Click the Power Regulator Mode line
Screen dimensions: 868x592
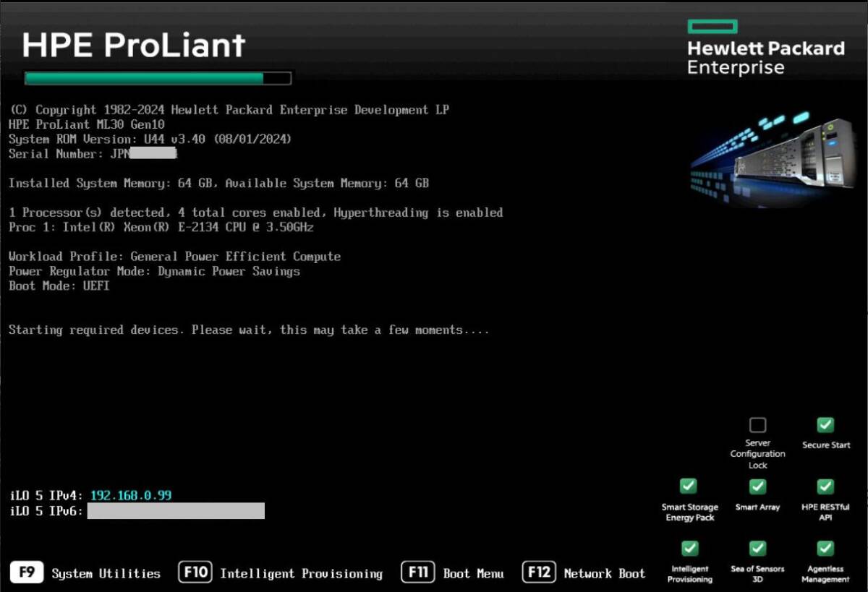pos(154,271)
